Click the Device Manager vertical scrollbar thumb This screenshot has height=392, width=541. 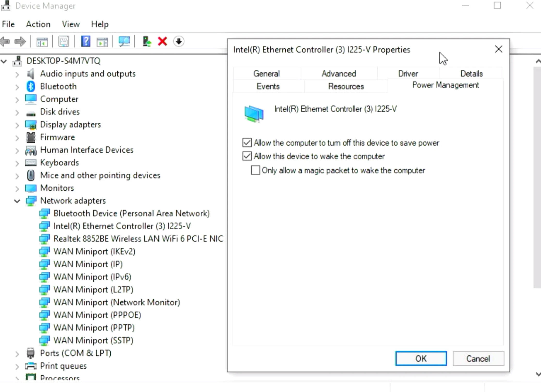pos(537,178)
